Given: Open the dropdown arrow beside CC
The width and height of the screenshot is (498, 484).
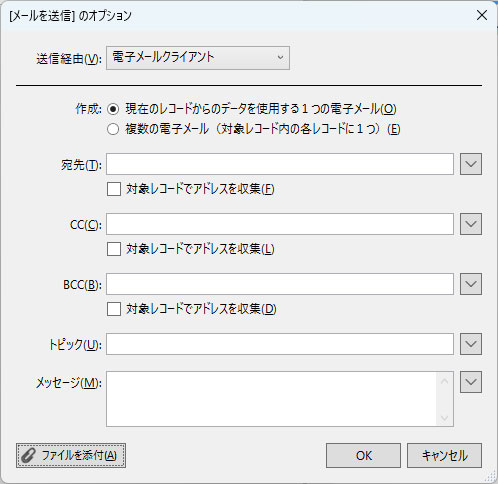Looking at the screenshot, I should point(471,224).
